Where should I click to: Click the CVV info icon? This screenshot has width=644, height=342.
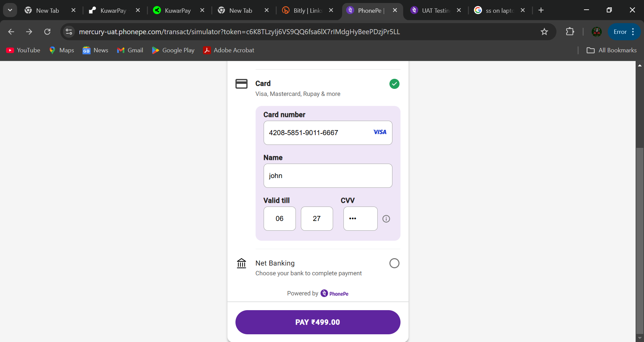[386, 219]
